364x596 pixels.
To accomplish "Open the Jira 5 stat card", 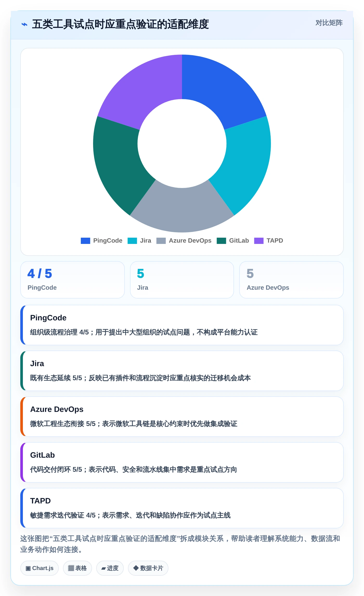I will 182,280.
